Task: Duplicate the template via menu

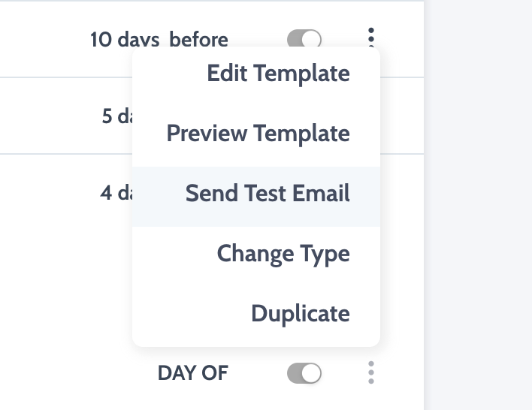Action: (x=300, y=313)
